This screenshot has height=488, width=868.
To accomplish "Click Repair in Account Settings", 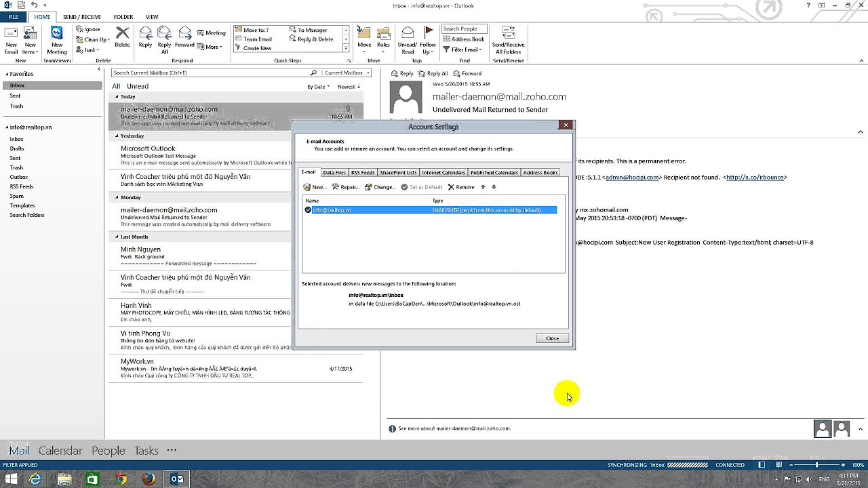I will pyautogui.click(x=345, y=187).
